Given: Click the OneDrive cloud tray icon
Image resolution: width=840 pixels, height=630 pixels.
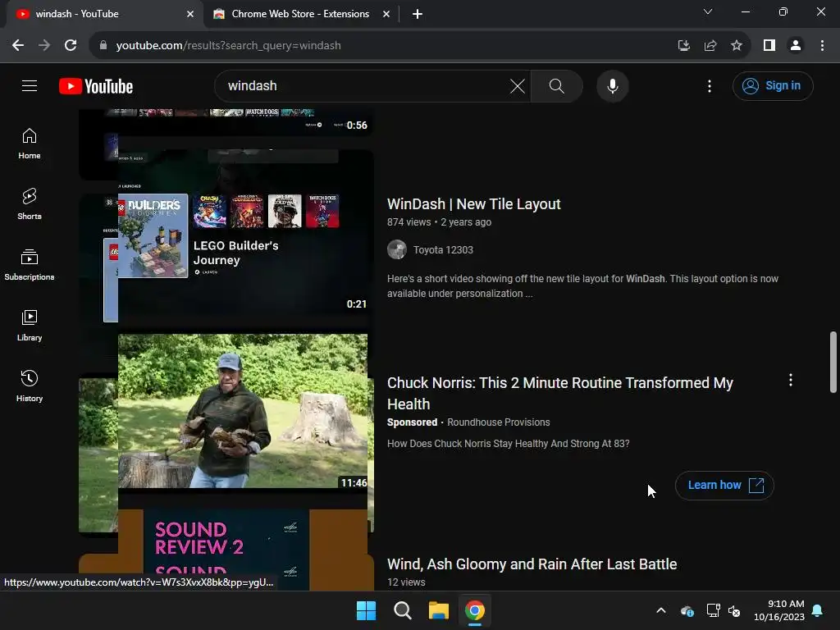Looking at the screenshot, I should point(687,610).
